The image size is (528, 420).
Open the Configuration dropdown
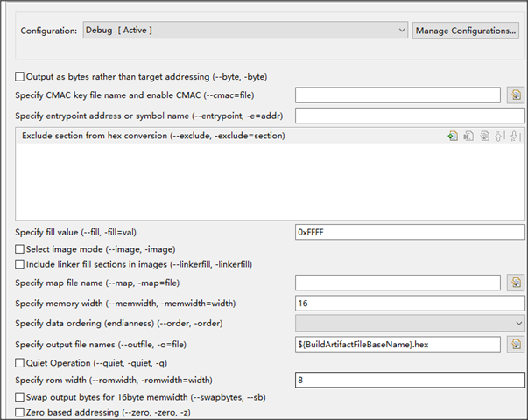coord(245,31)
